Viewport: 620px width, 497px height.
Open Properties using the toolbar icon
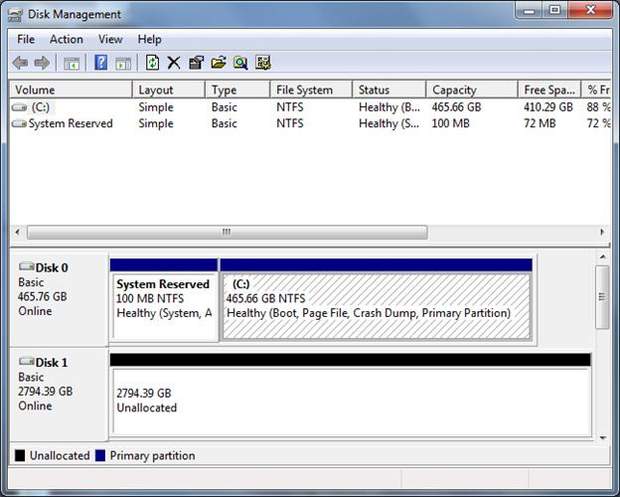click(196, 63)
